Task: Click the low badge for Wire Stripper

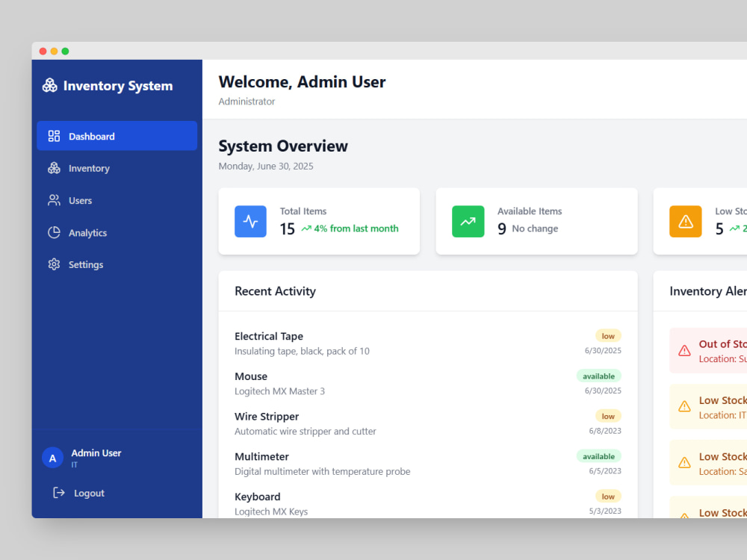Action: 608,416
